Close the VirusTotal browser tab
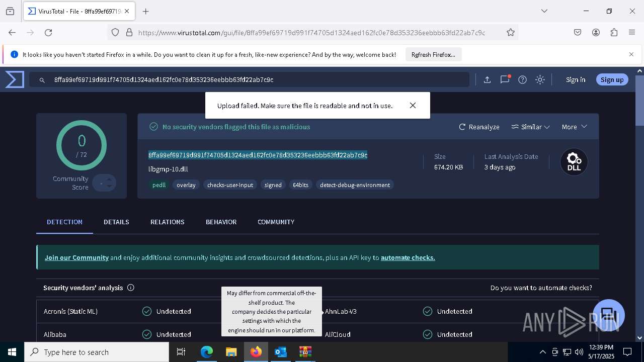Viewport: 644px width, 362px height. coord(127,11)
